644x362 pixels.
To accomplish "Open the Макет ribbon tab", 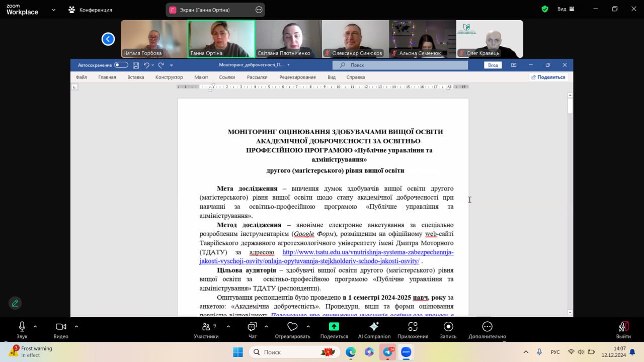I will click(x=201, y=77).
